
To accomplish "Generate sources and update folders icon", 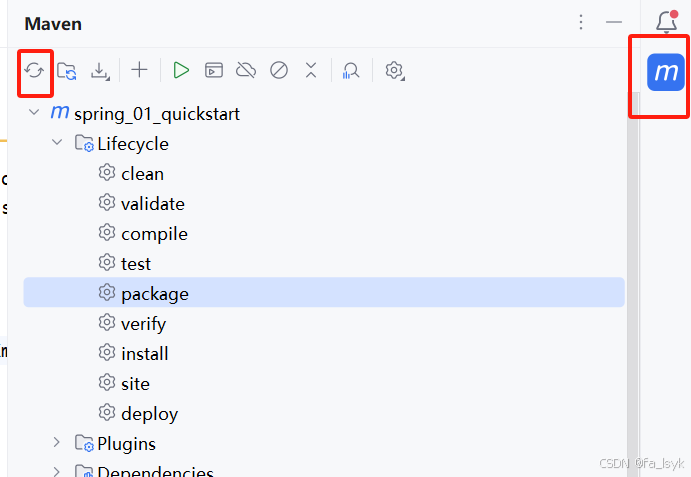I will coord(67,71).
